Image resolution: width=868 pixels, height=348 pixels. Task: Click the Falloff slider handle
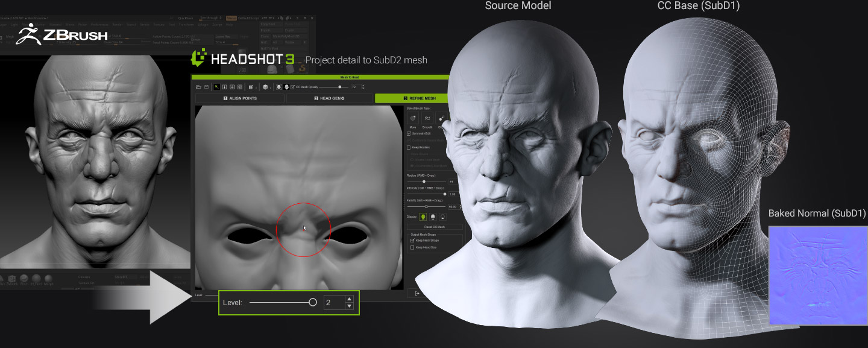(x=427, y=206)
